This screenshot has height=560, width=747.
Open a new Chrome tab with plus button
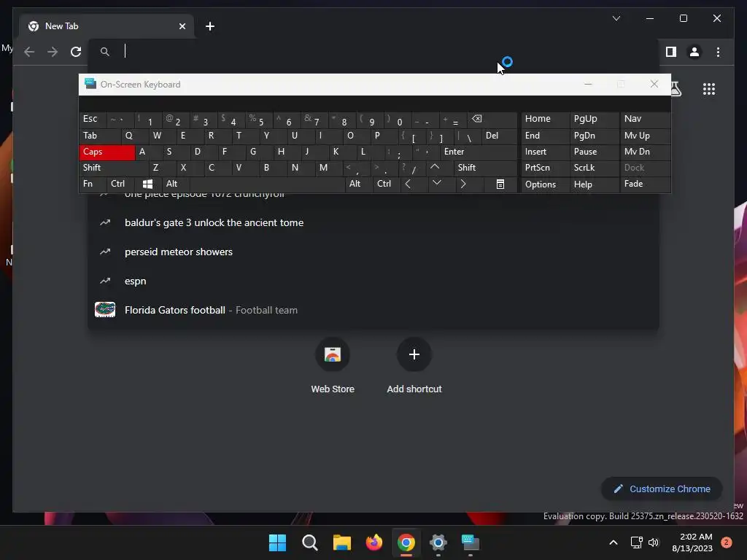click(210, 26)
